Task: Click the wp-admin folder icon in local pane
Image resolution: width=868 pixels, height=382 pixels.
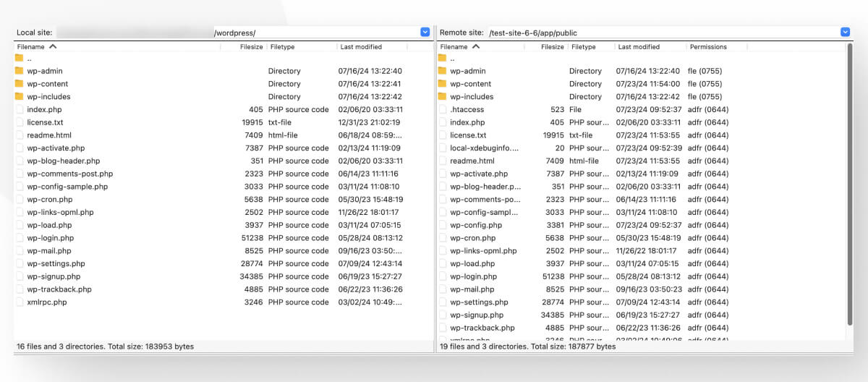Action: click(19, 71)
